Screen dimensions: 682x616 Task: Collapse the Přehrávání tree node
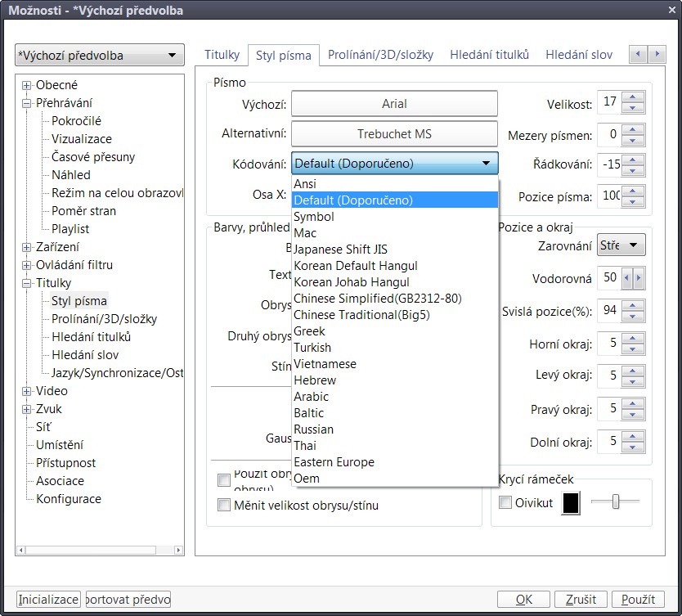pos(27,103)
